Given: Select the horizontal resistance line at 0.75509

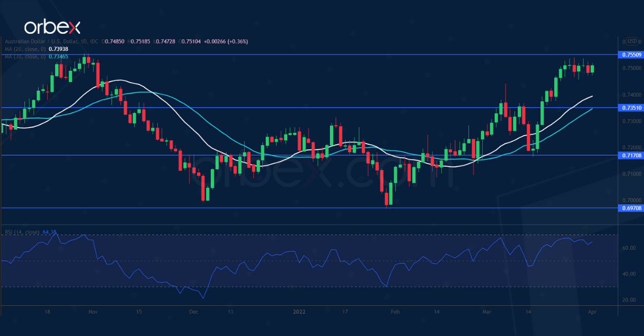Looking at the screenshot, I should [322, 55].
